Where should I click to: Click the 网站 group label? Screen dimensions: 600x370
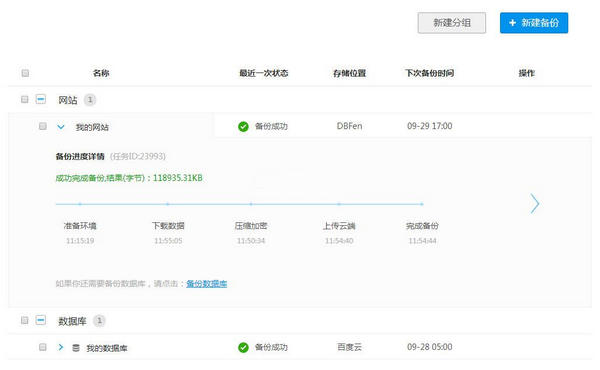68,100
